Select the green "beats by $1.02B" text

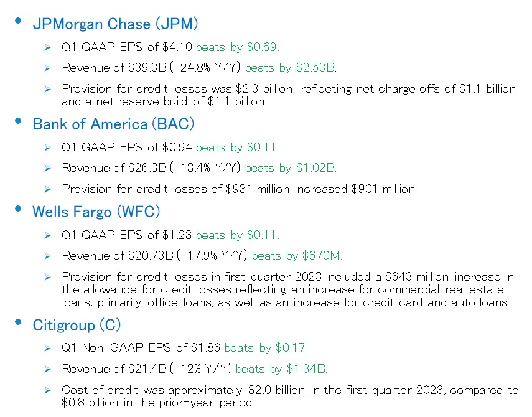pos(291,167)
